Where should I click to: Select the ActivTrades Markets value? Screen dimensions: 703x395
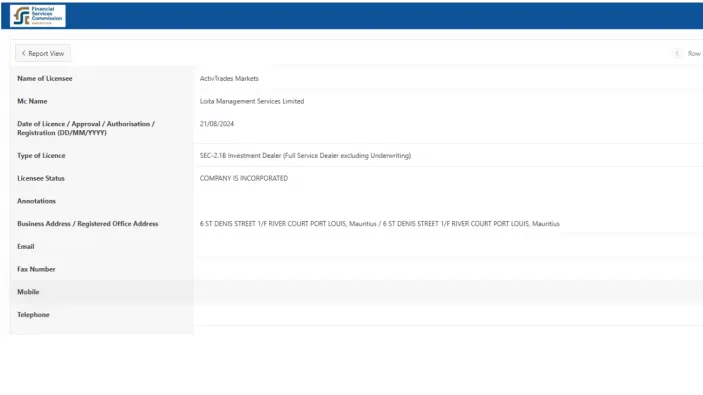tap(229, 78)
